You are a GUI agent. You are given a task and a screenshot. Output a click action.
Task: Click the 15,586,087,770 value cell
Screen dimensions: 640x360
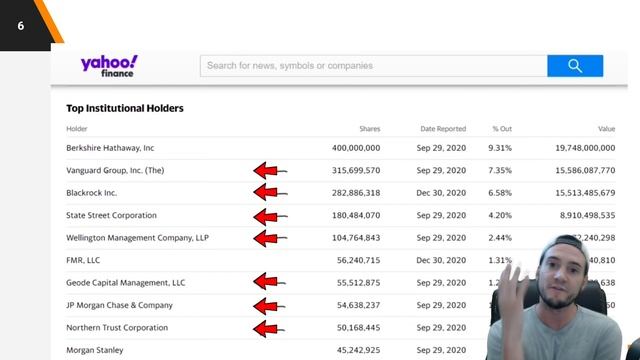point(585,170)
